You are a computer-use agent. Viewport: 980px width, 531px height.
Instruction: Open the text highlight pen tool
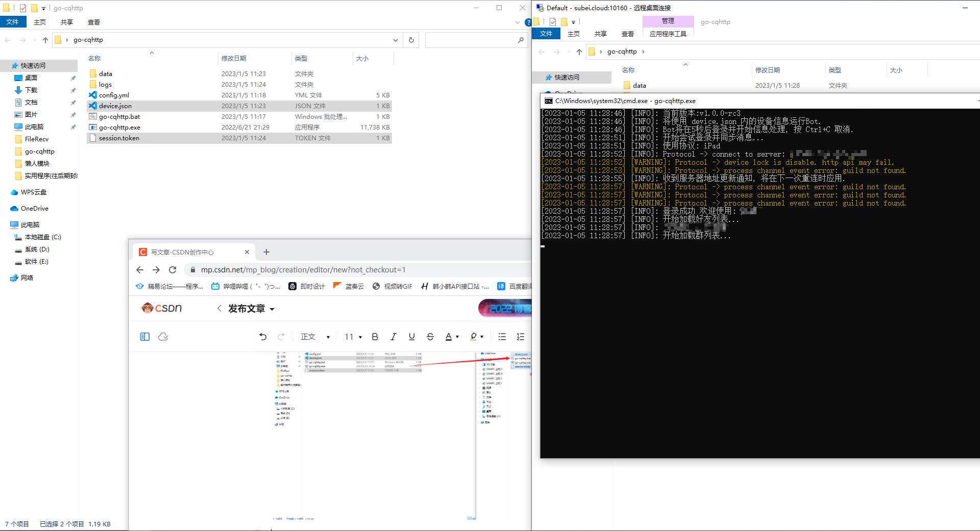coord(475,337)
